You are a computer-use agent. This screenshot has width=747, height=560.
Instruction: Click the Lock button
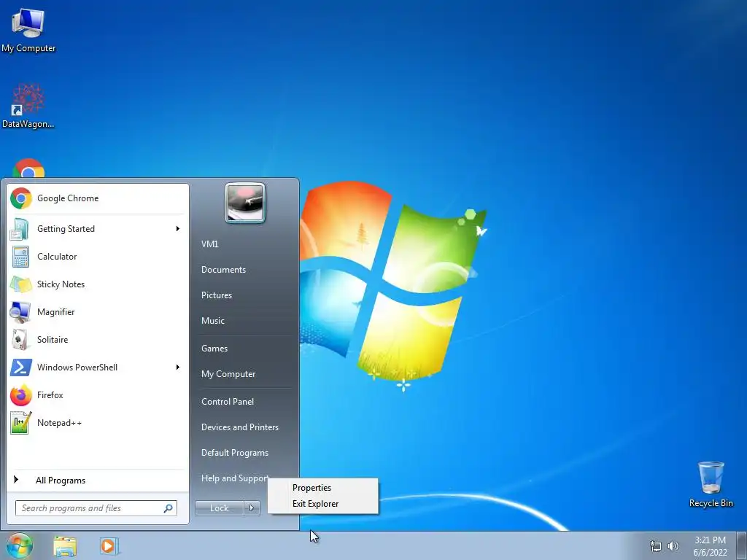coord(219,508)
